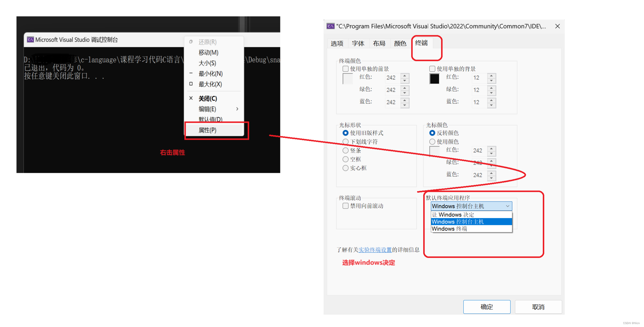
Task: Click the maximize square icon beside 最大化(X)
Action: pos(191,84)
